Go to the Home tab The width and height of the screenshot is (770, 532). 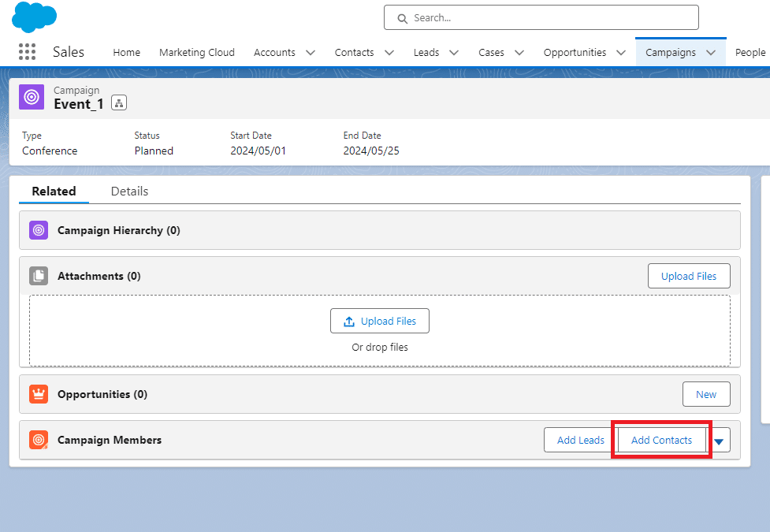pos(126,53)
